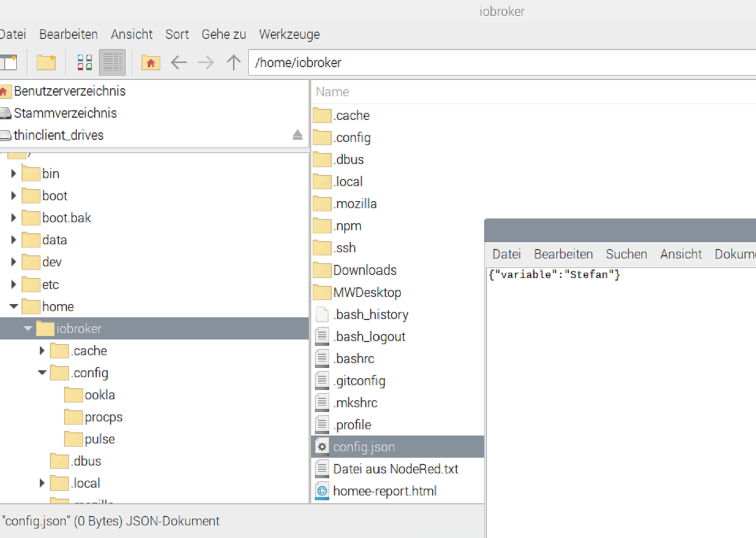Screen dimensions: 756x538
Task: Click the .dbus folder name in the file list
Action: tap(349, 160)
